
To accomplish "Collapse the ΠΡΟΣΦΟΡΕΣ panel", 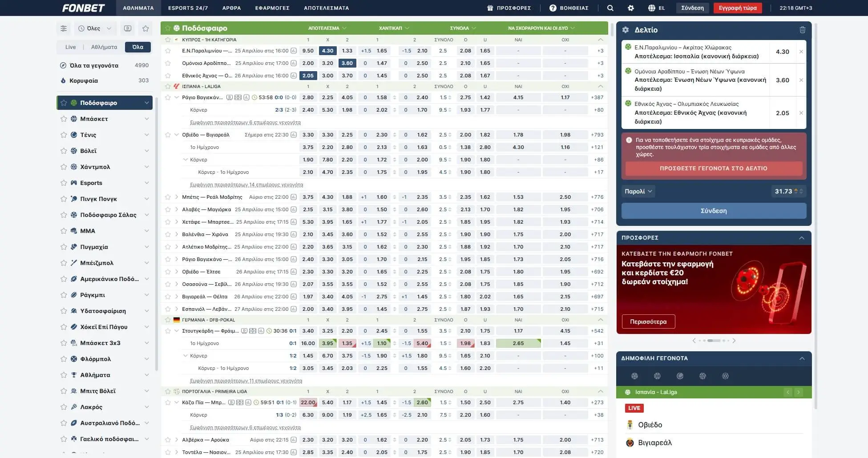I will coord(802,238).
